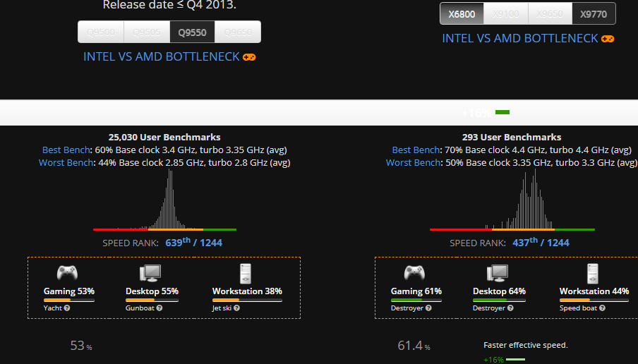The image size is (638, 364).
Task: Select the Q9500 processor button
Action: click(x=101, y=32)
